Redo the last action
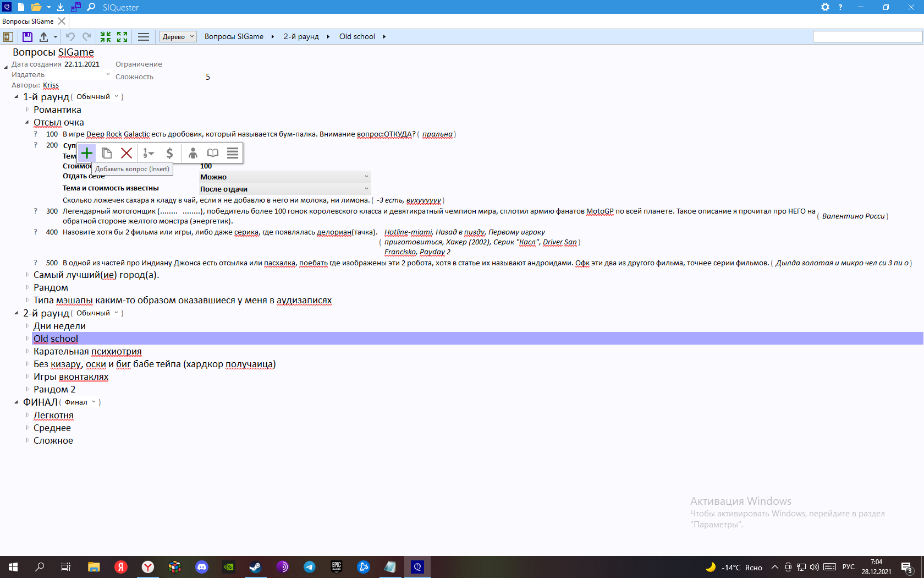This screenshot has height=578, width=924. tap(87, 37)
